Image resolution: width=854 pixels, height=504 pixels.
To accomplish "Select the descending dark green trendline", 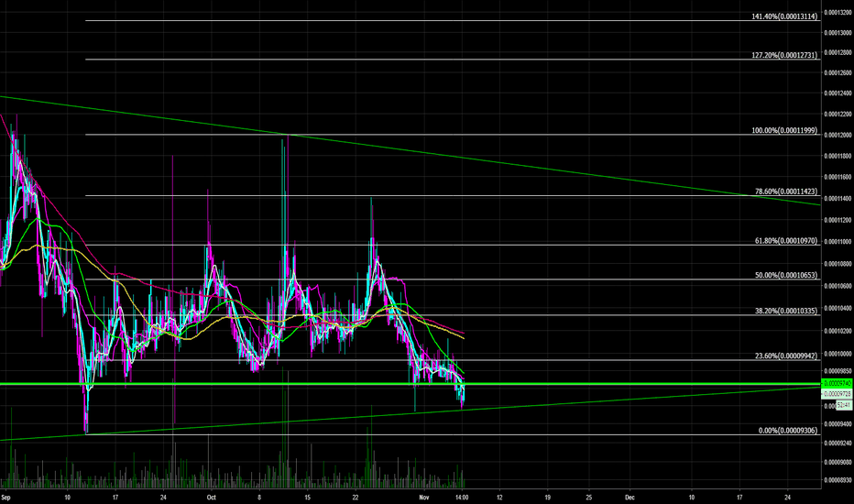I will pyautogui.click(x=411, y=150).
